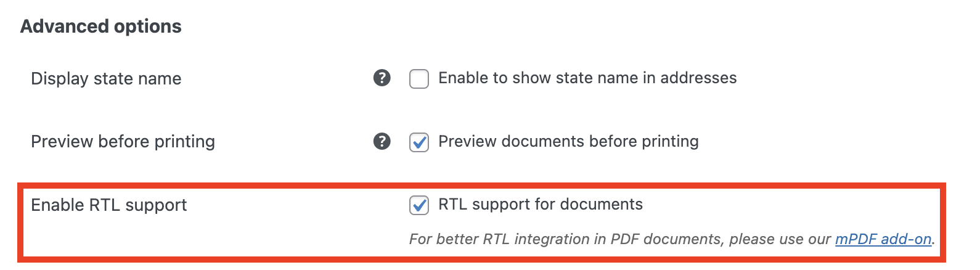Open the mPDF add-on link

click(883, 239)
